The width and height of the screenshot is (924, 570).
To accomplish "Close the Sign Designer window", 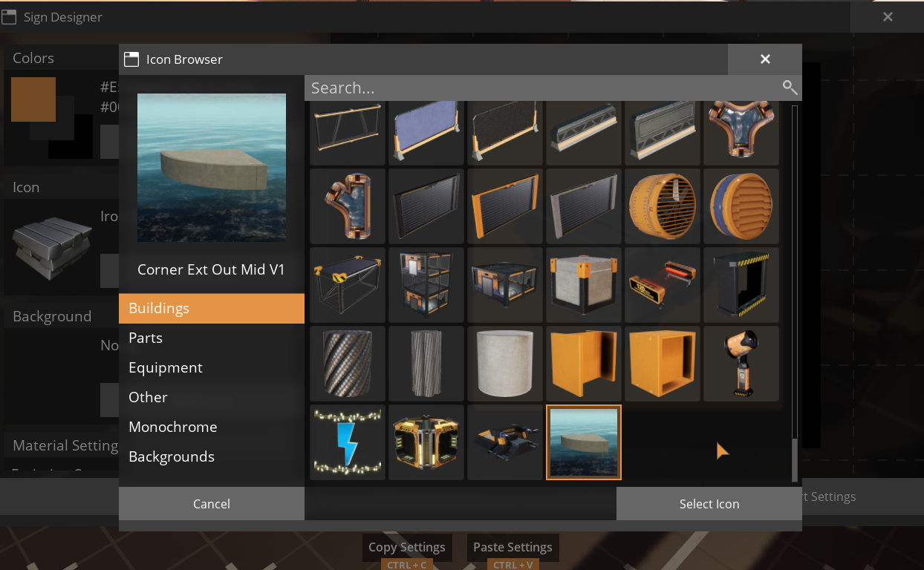I will tap(888, 17).
